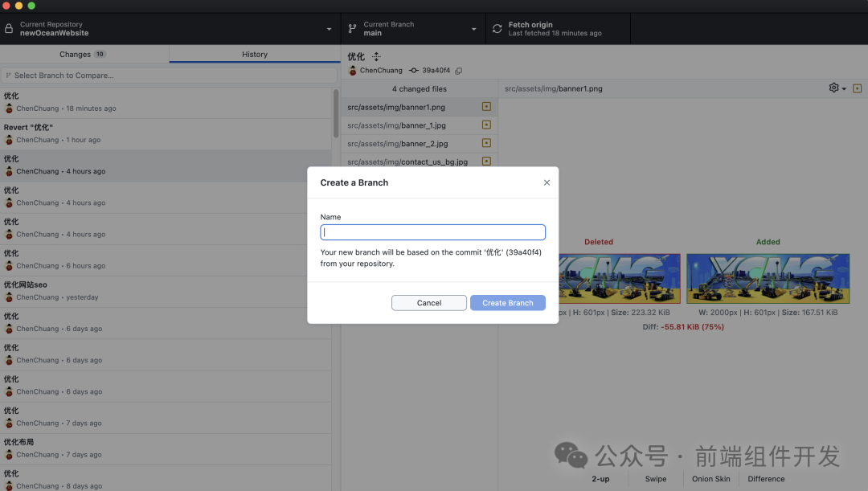Click modified icon for banner_2.jpg

coord(486,143)
